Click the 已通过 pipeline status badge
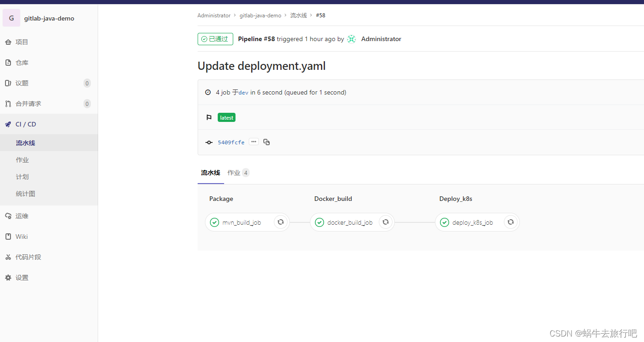 coord(215,39)
